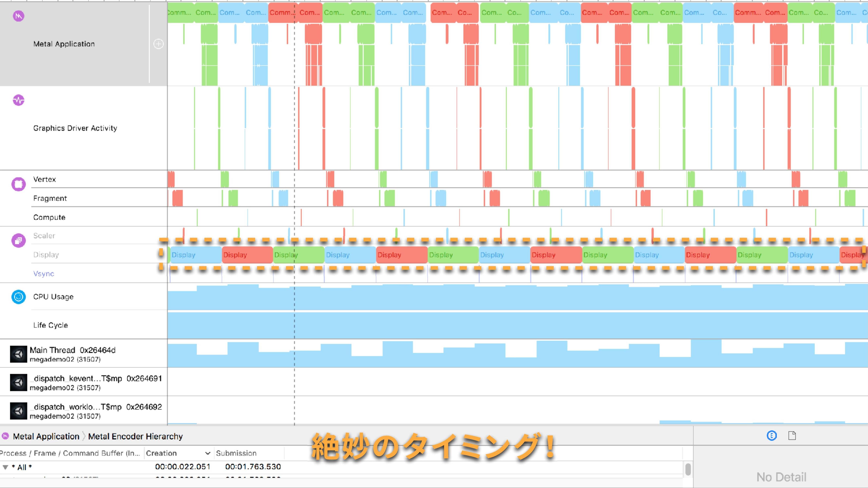Click the Graphics Driver Activity track icon
The image size is (868, 488).
point(19,100)
